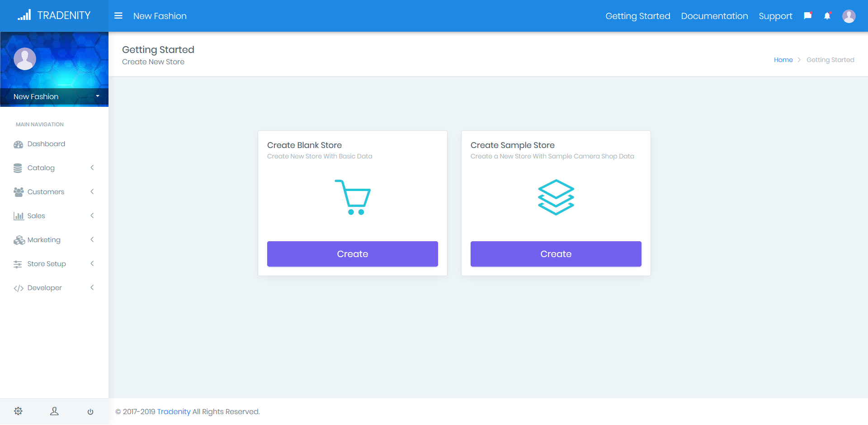Click the Getting Started breadcrumb text
The width and height of the screenshot is (868, 425).
830,60
